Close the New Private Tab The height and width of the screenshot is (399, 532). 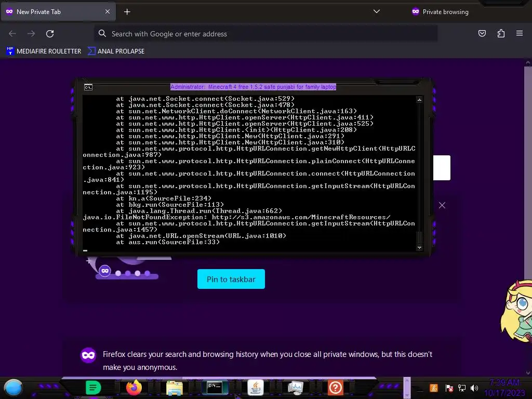(108, 11)
